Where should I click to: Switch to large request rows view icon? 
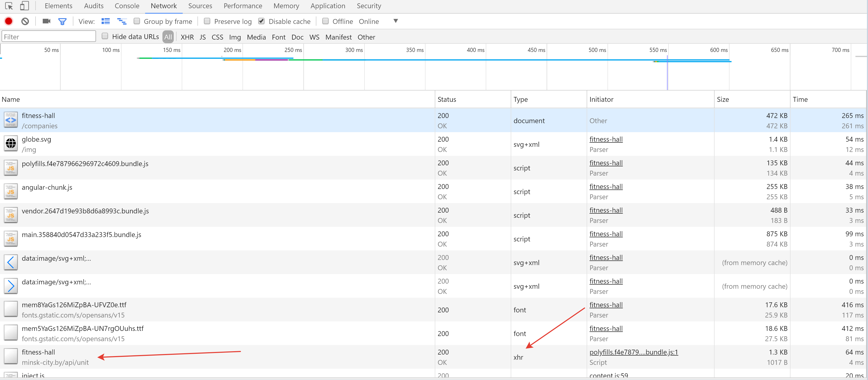[x=106, y=21]
